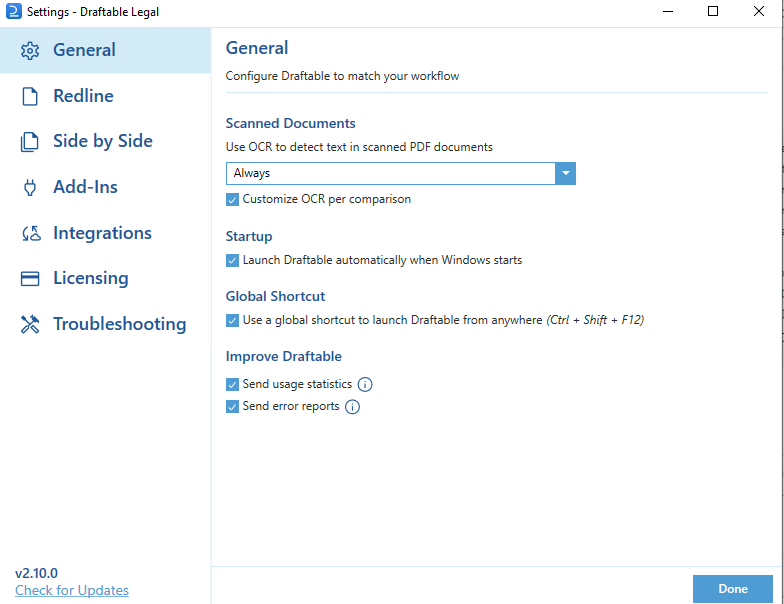Click the Add-Ins plug icon
784x604 pixels.
[30, 188]
